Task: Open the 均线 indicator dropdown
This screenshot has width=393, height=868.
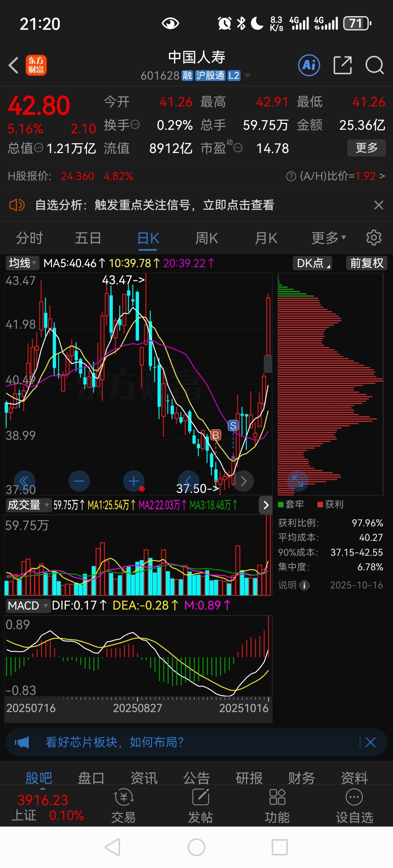Action: [x=23, y=263]
